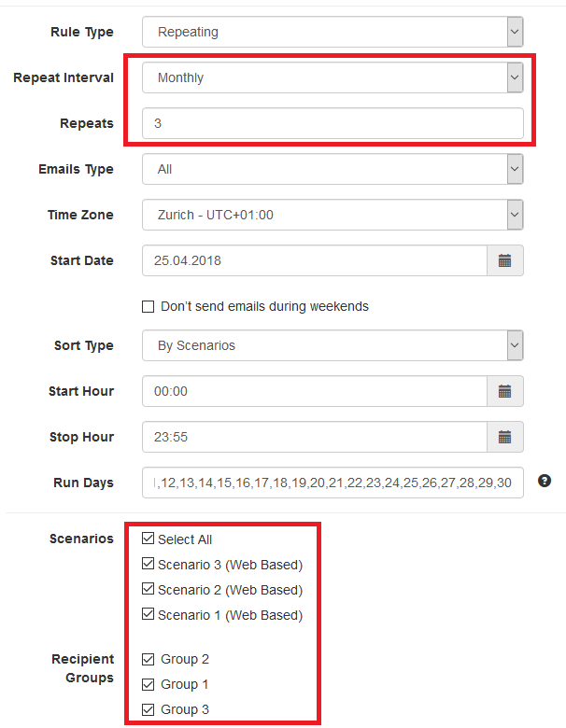
Task: Open the Emails Type dropdown
Action: [333, 169]
